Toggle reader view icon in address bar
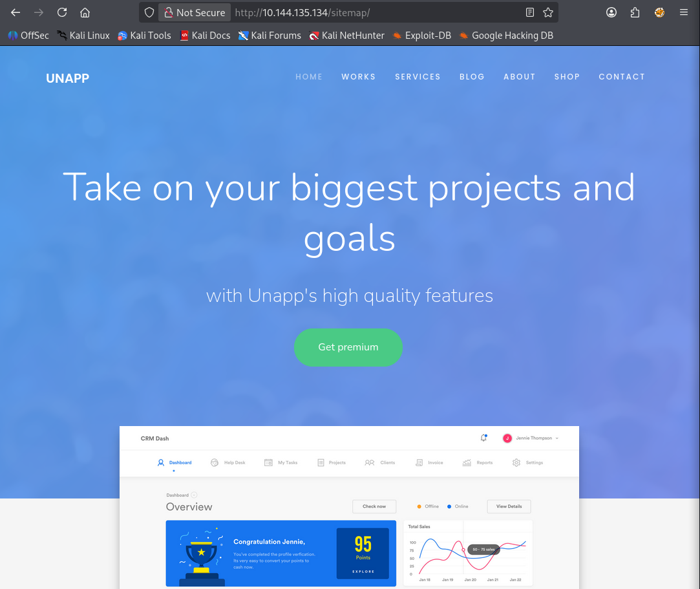700x589 pixels. 530,12
